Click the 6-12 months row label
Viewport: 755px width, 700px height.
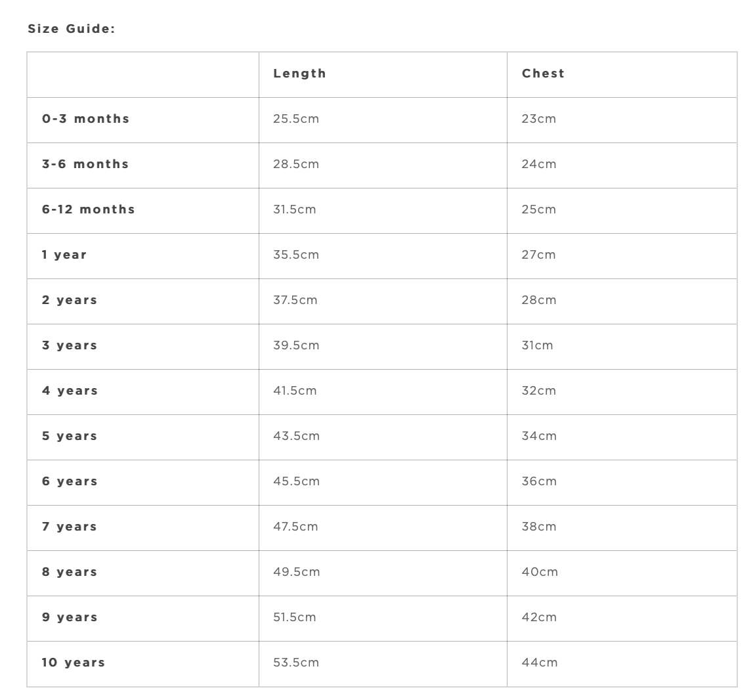[x=88, y=209]
